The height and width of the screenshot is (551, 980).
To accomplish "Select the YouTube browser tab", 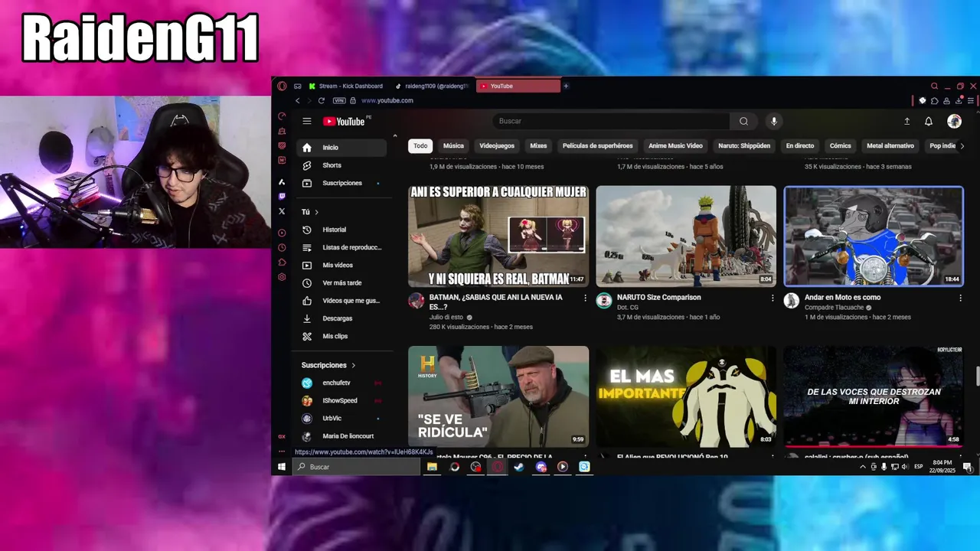I will tap(518, 86).
